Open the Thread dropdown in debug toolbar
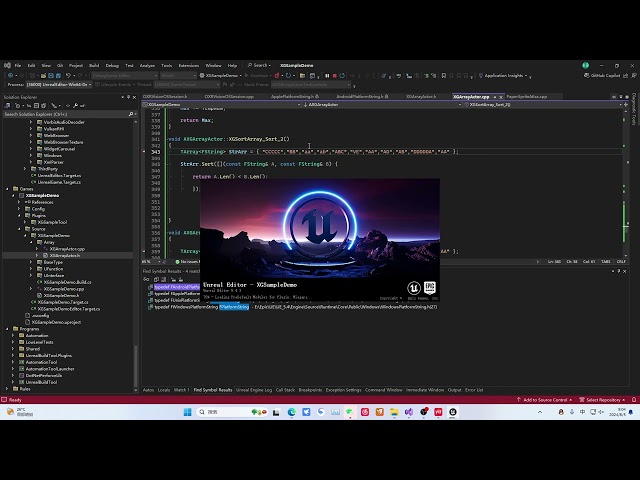Screen dimensions: 640x480 [x=187, y=84]
